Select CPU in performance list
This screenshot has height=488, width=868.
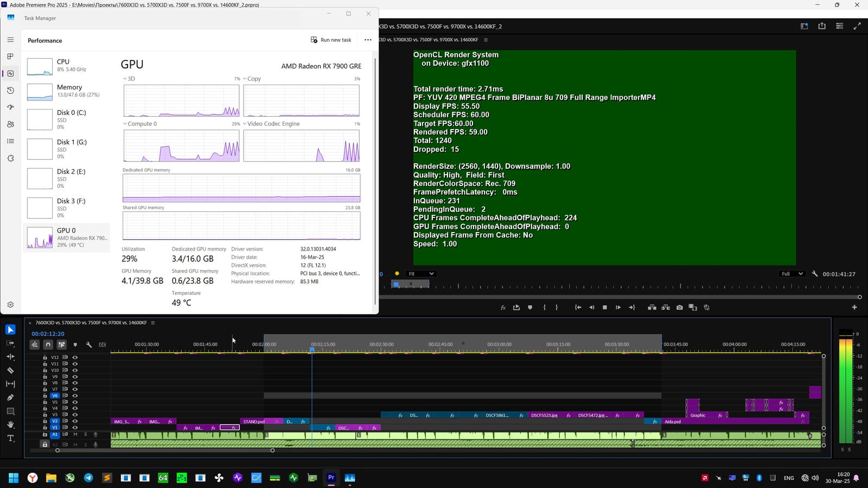pos(67,65)
